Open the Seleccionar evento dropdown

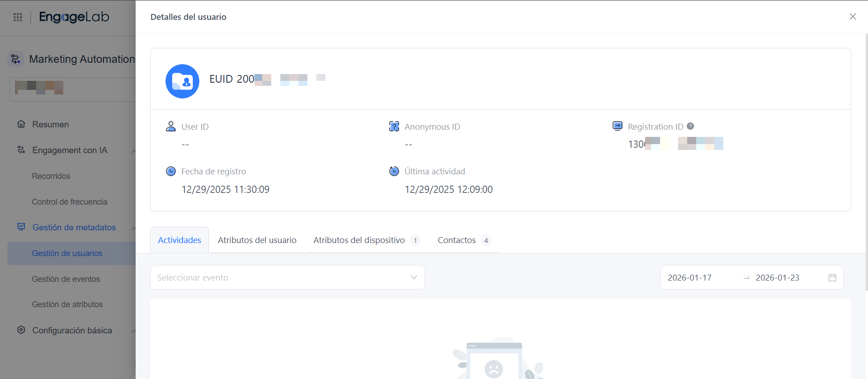(287, 277)
